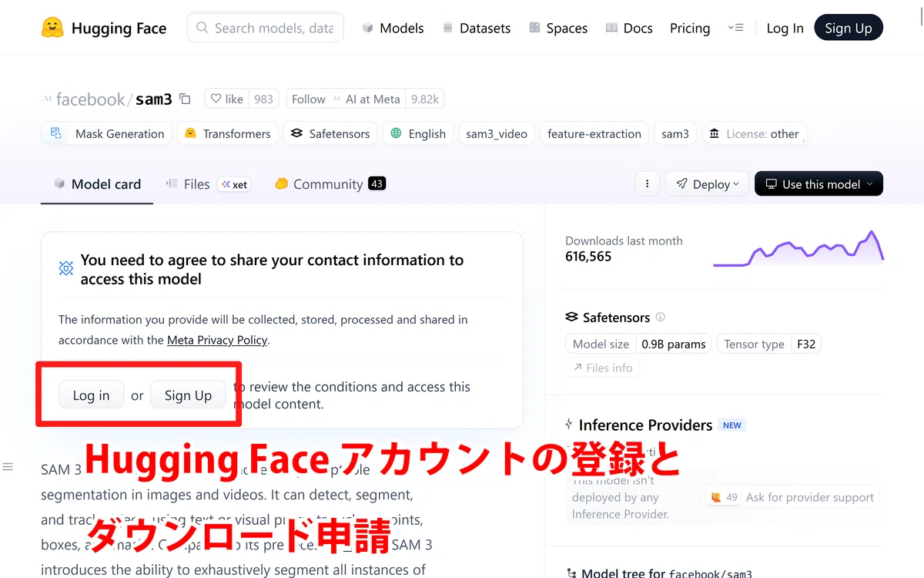Viewport: 924px width, 578px height.
Task: Switch to the Model card tab
Action: (97, 184)
